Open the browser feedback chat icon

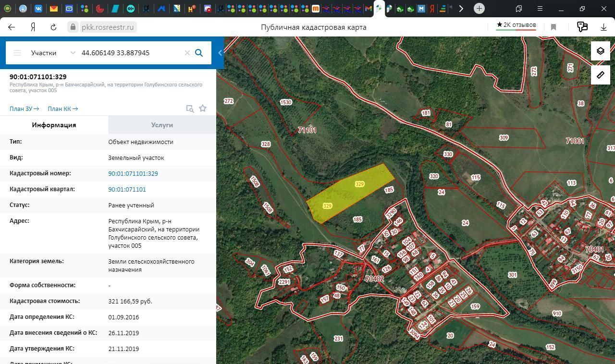tap(582, 27)
